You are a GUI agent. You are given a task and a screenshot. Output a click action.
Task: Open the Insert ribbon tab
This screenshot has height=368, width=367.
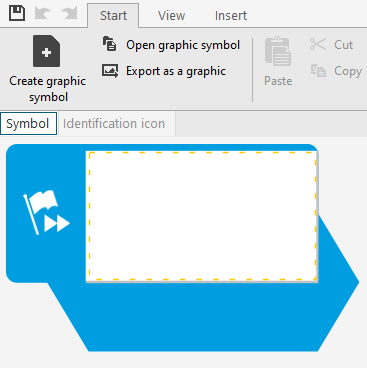point(231,15)
